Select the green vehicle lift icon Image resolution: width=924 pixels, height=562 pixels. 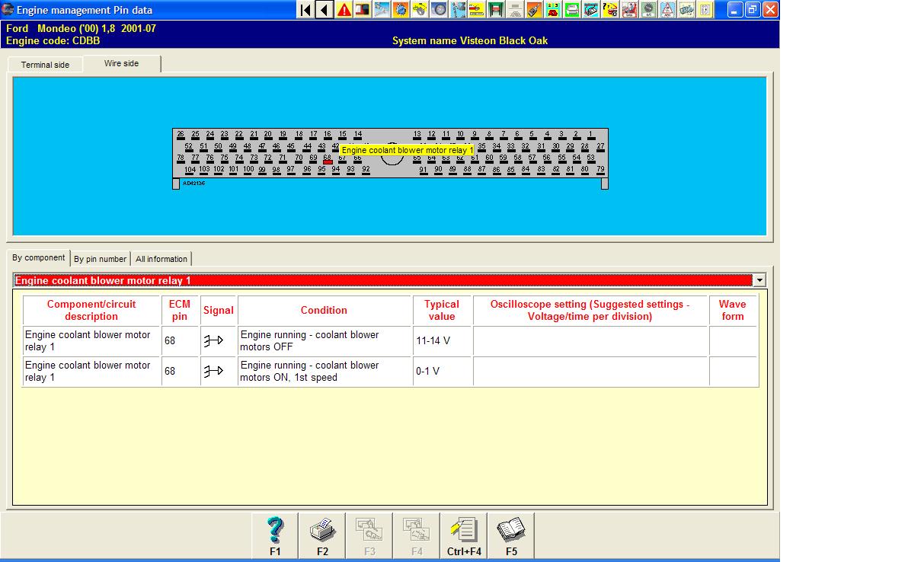click(496, 10)
